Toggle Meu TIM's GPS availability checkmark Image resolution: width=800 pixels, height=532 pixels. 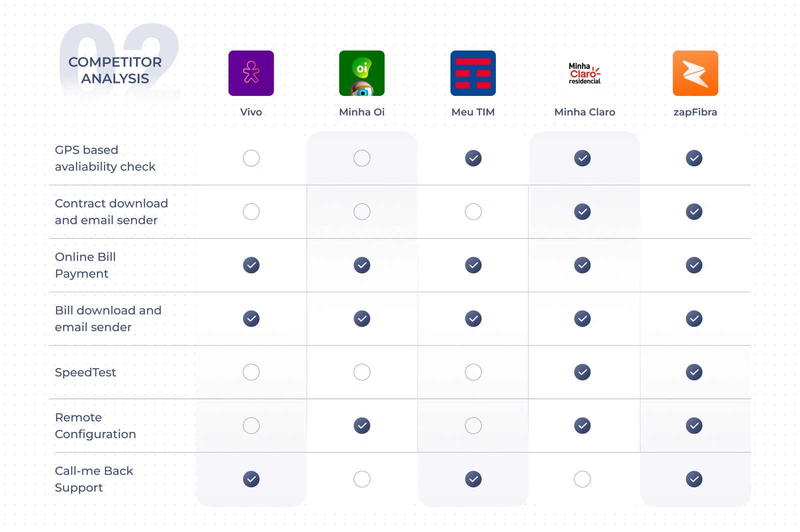coord(473,158)
